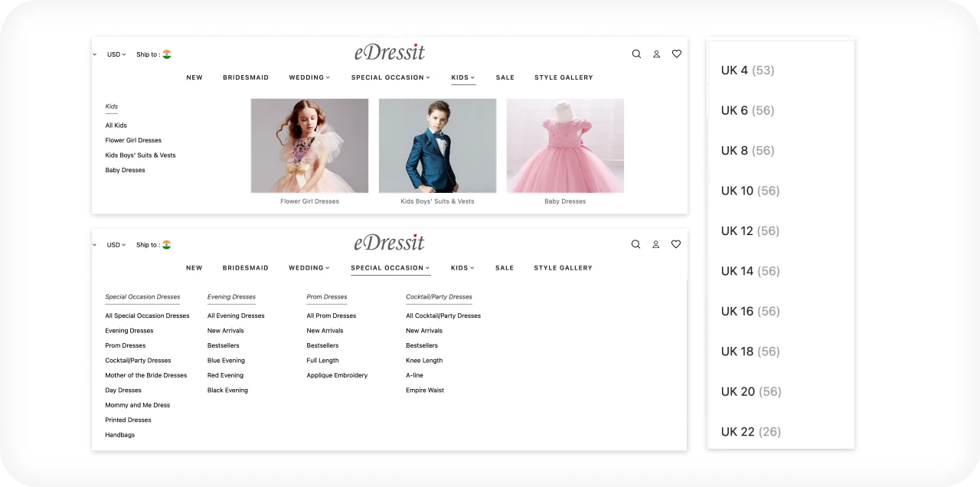Select size UK 22 (26)

click(750, 432)
